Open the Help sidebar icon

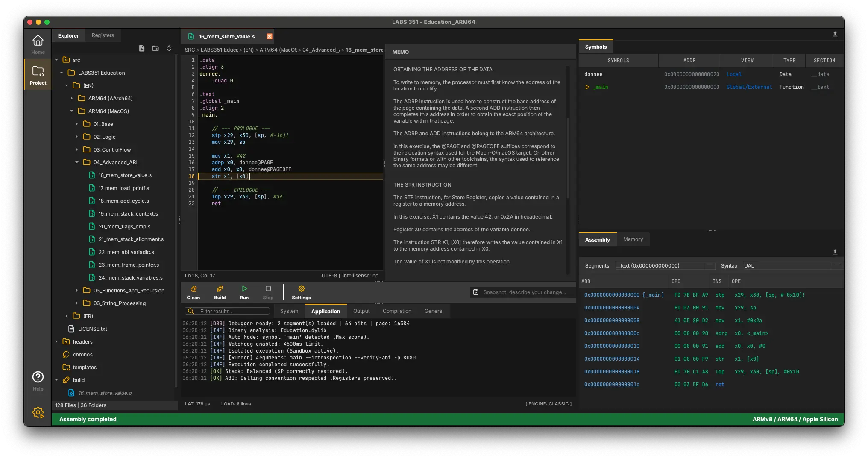(38, 380)
